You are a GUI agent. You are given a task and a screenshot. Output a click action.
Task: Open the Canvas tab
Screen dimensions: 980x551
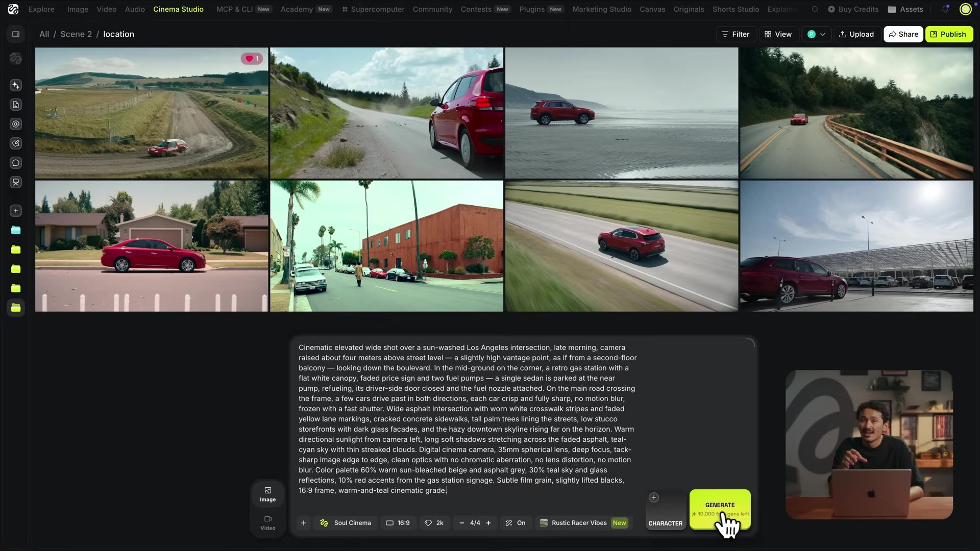[652, 9]
